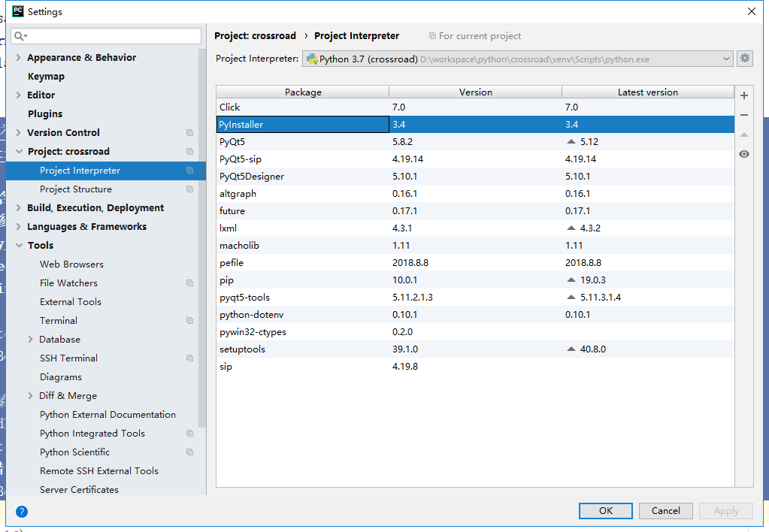Click the project icon beside Python Integrated Tools
Image resolution: width=769 pixels, height=532 pixels.
point(189,434)
